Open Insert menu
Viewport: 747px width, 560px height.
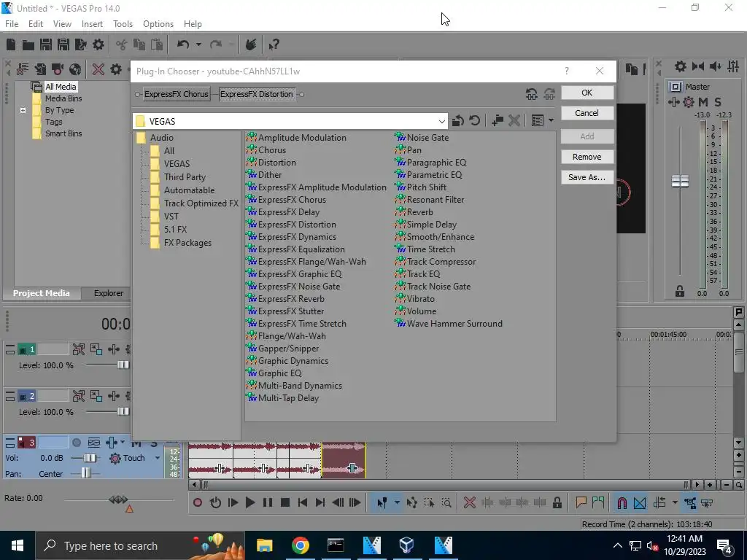point(92,24)
